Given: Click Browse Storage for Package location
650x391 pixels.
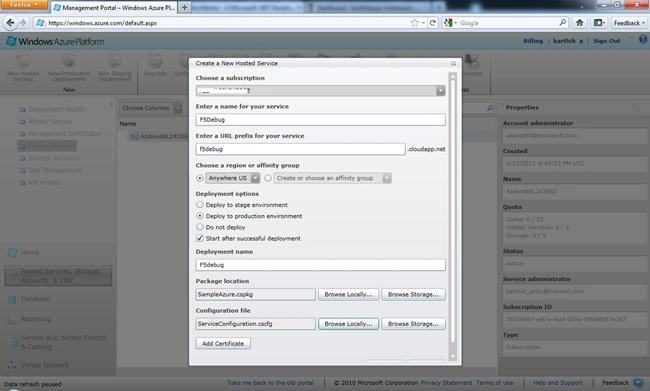Looking at the screenshot, I should tap(413, 294).
